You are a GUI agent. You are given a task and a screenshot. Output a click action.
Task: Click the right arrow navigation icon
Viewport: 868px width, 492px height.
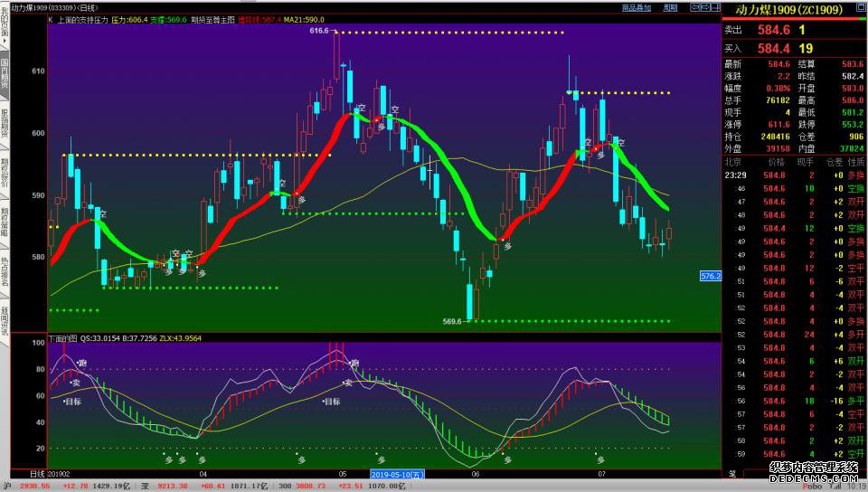click(x=706, y=8)
